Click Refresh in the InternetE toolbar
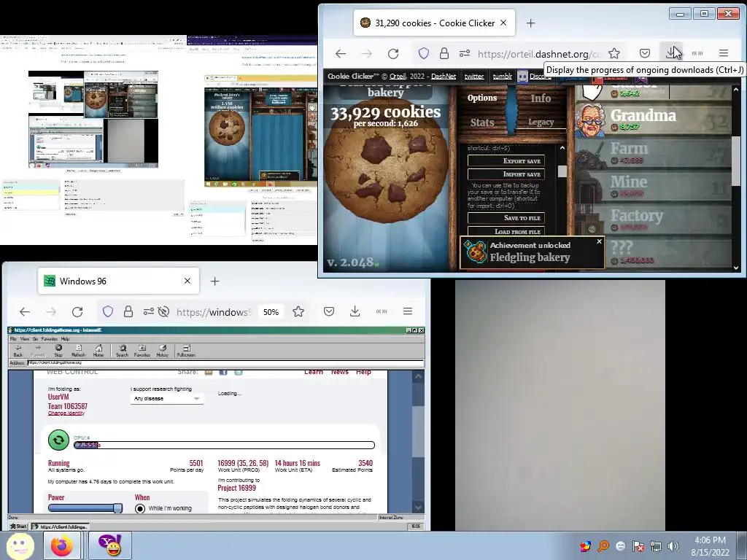 [x=78, y=351]
